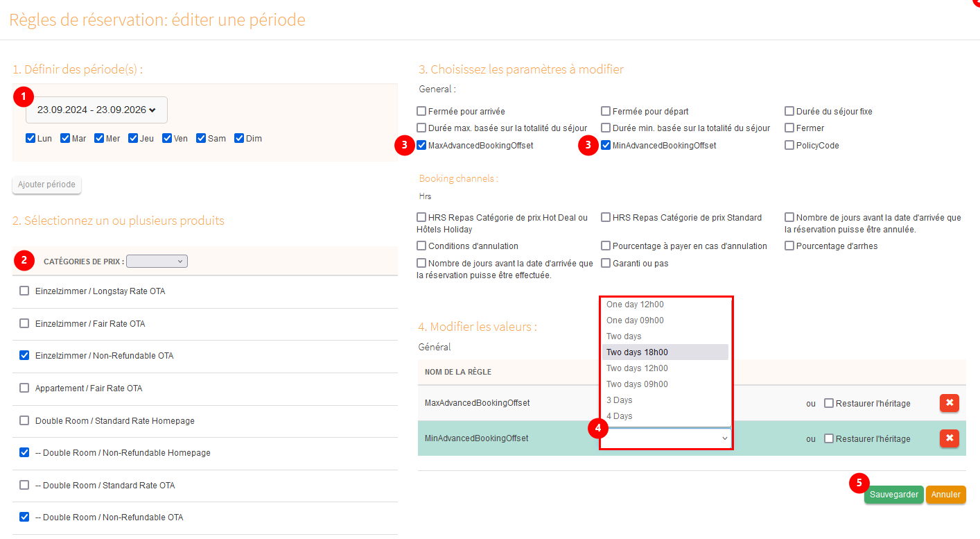The width and height of the screenshot is (980, 539).
Task: Click Ajouter période button
Action: (x=47, y=185)
